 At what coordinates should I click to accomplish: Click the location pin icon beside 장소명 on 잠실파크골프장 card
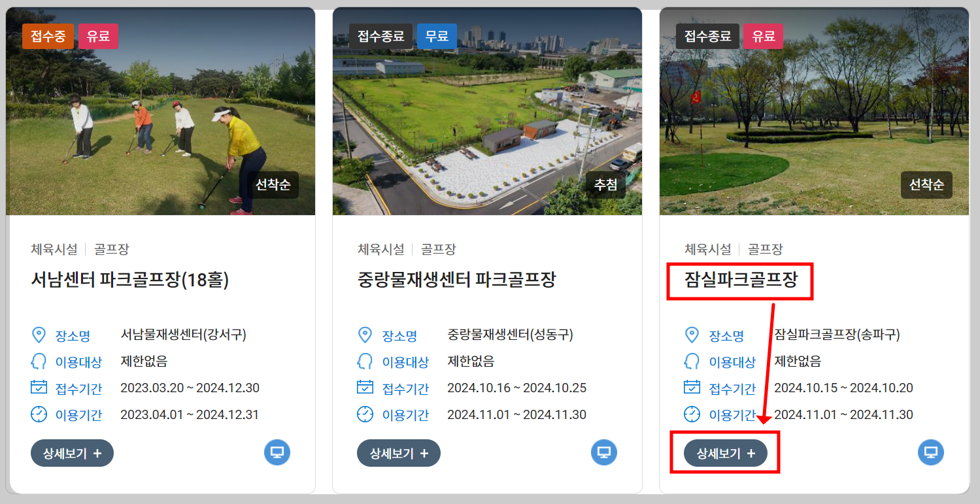click(692, 335)
